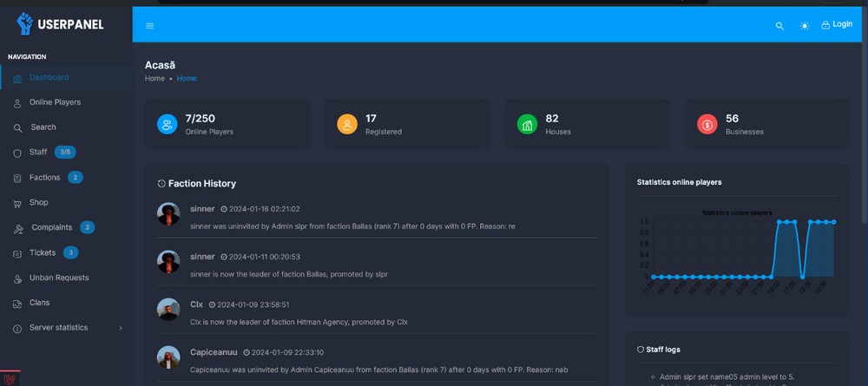Go to Factions in sidebar

click(44, 178)
